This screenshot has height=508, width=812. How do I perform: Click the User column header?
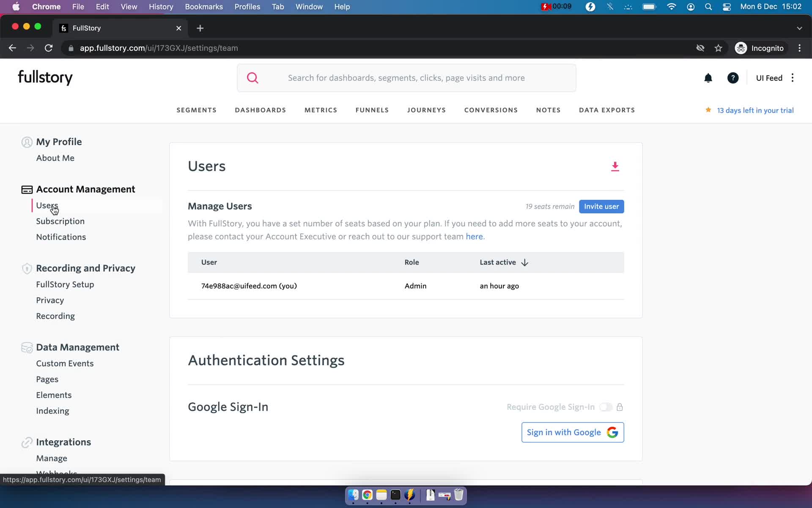click(x=209, y=262)
